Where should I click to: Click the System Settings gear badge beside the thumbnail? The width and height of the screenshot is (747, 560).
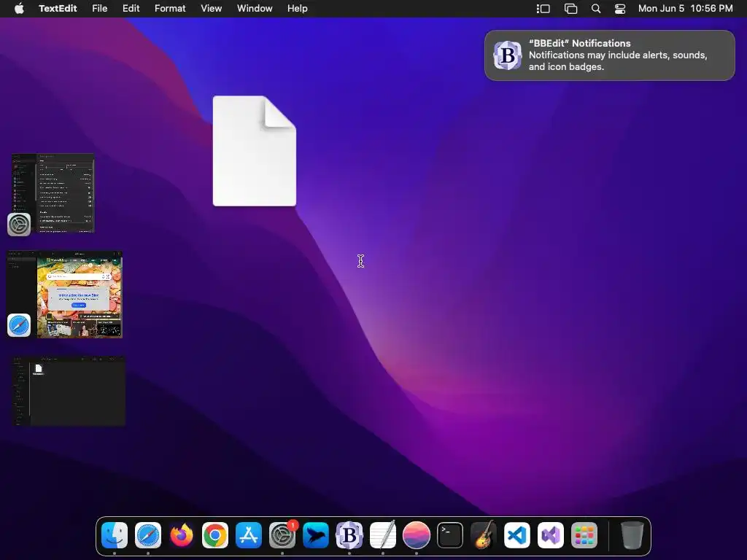19,225
